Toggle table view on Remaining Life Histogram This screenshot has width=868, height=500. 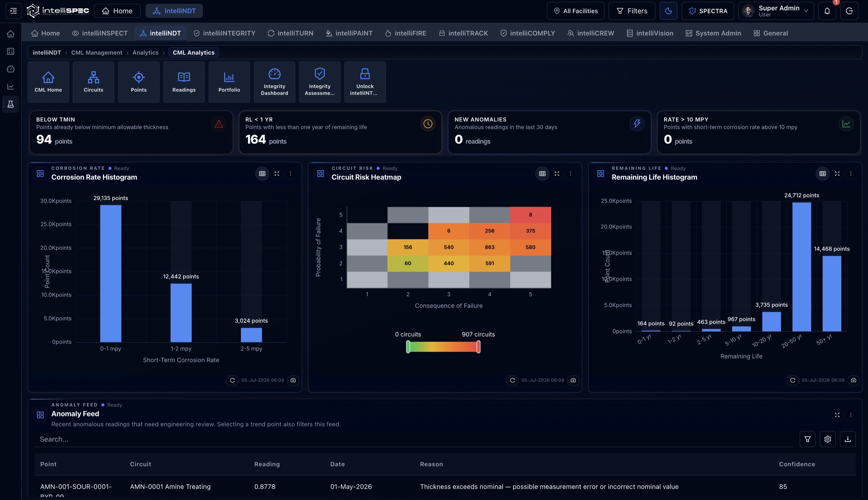823,174
